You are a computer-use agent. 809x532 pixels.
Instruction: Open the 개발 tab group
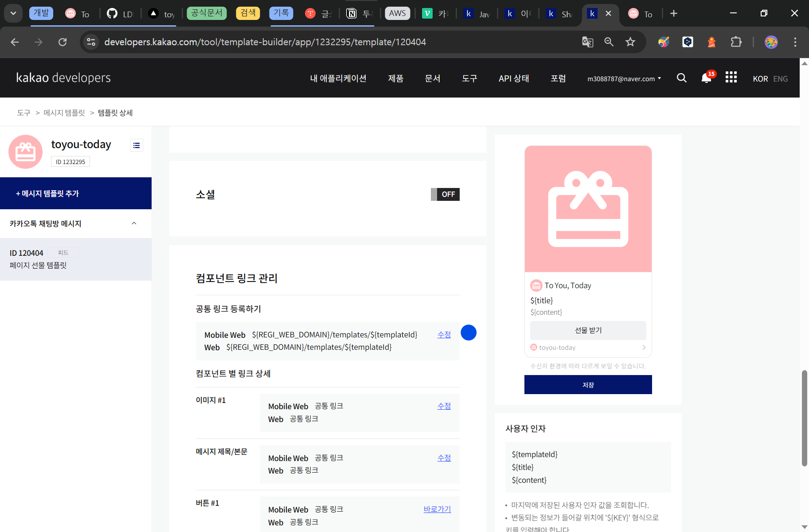(x=41, y=13)
